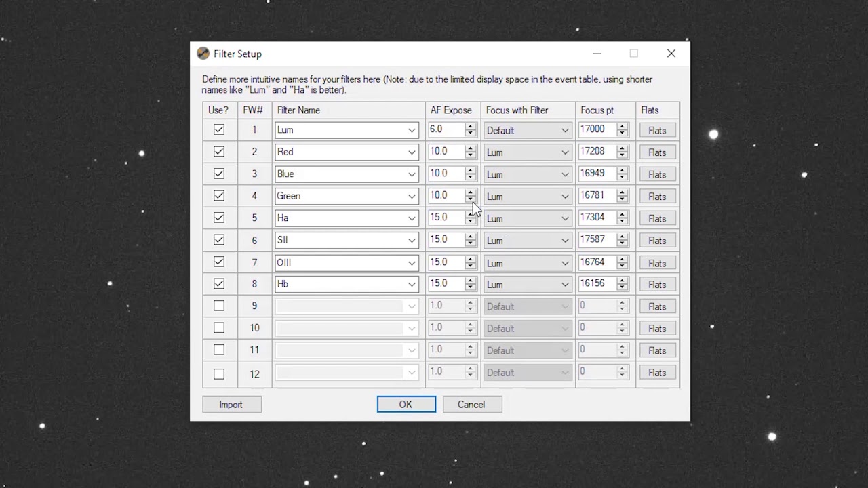The height and width of the screenshot is (488, 868).
Task: Click the AF Expose field for Ha filter
Action: pos(446,218)
